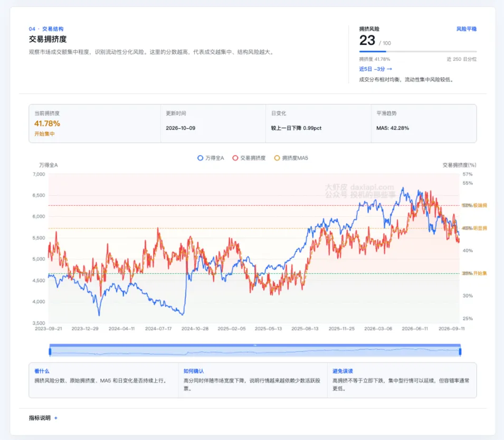The width and height of the screenshot is (504, 440).
Task: Hide the 交易拥挤度 series via legend label
Action: click(253, 158)
